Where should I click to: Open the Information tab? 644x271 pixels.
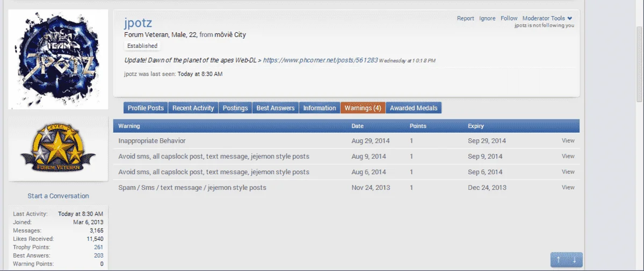click(320, 108)
